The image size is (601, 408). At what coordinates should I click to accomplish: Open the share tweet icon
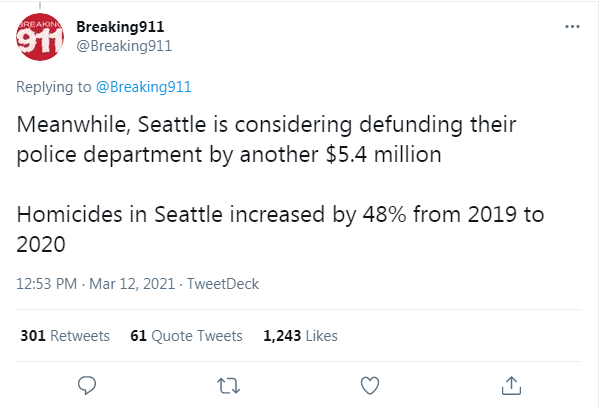511,385
